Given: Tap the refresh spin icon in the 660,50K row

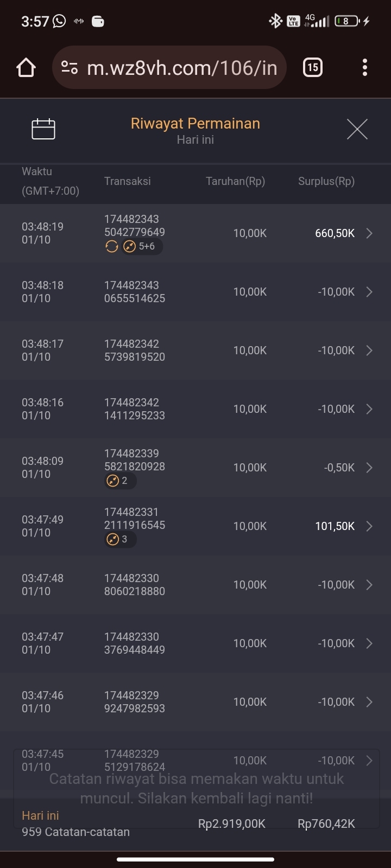Looking at the screenshot, I should click(112, 247).
